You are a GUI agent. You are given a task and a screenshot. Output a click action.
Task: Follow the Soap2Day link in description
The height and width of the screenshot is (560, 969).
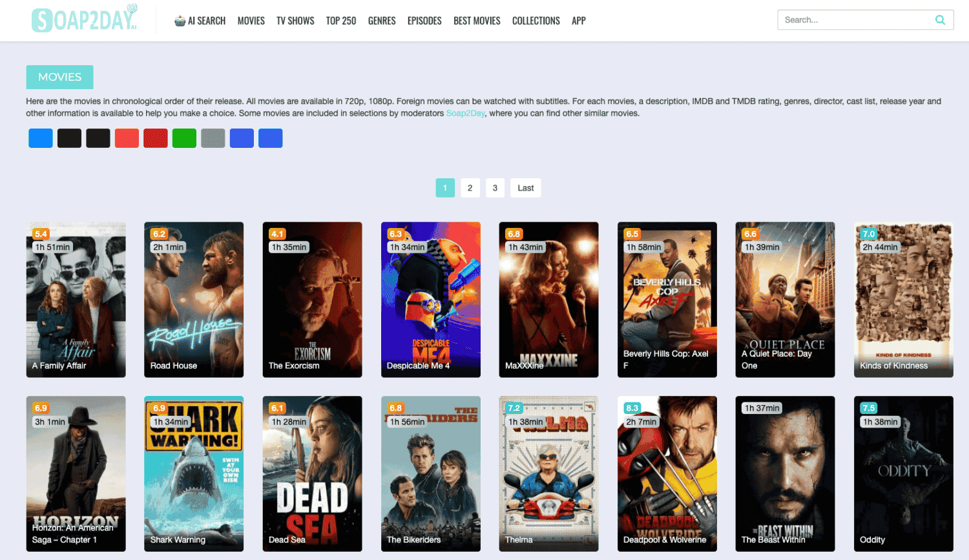(465, 113)
